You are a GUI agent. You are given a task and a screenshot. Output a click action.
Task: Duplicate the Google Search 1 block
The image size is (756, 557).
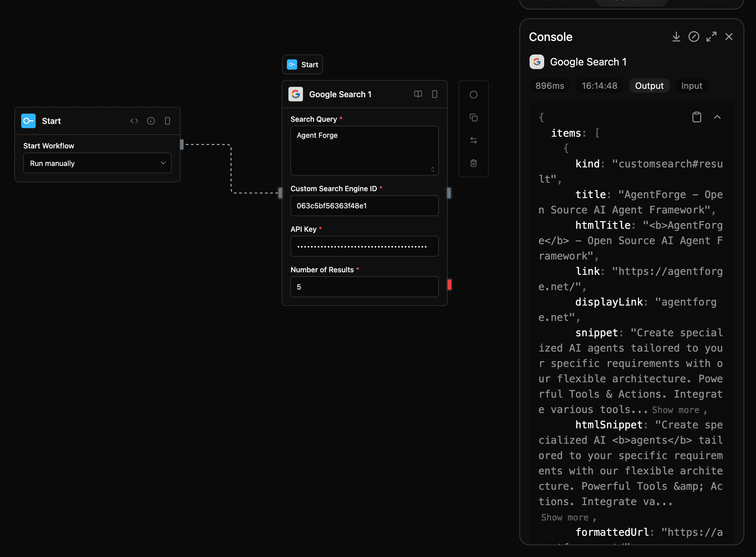point(473,118)
